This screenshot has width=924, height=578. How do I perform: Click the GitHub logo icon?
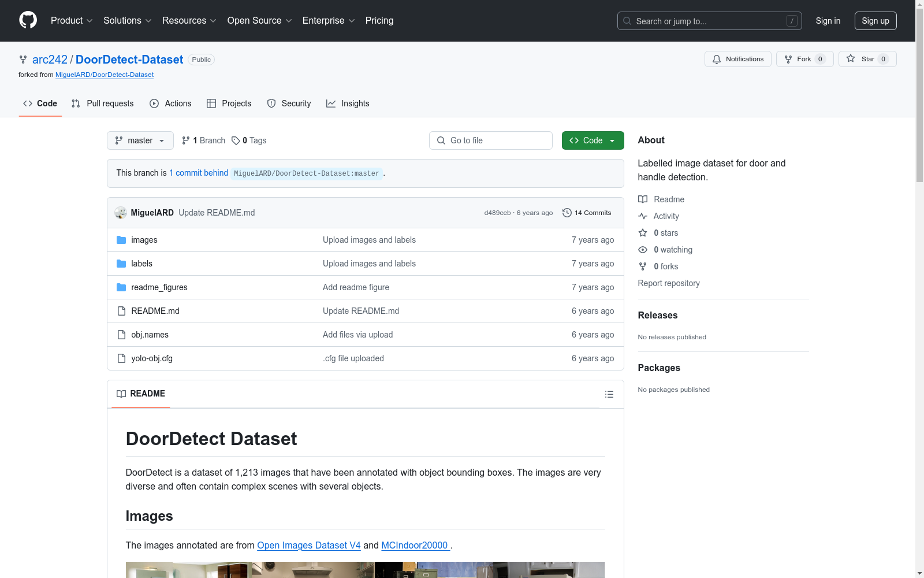click(28, 20)
